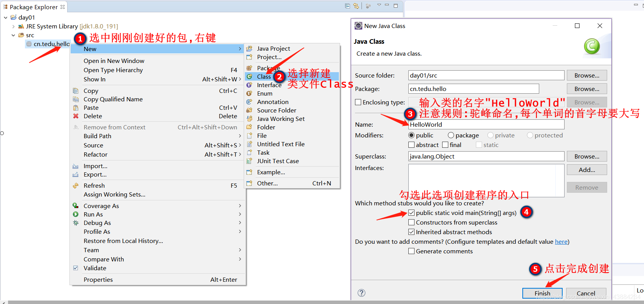Click Refresh icon in context menu
Image resolution: width=644 pixels, height=304 pixels.
click(76, 186)
